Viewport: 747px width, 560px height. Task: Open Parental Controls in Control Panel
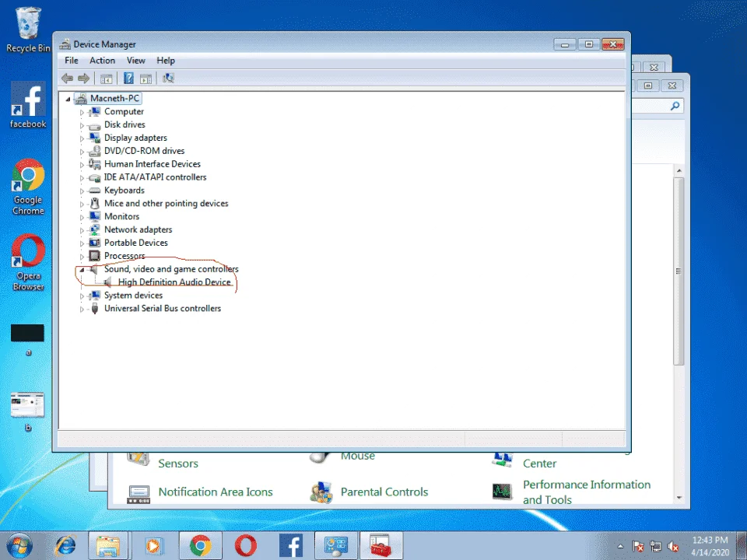tap(384, 492)
